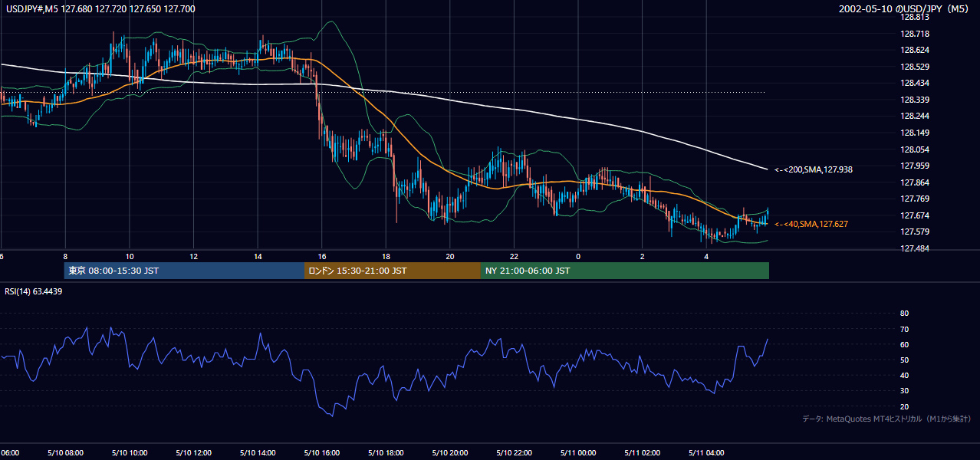Click the 2002-05-10 のUSD/JPY (M5) heading
Viewport: 980px width, 460px height.
click(905, 8)
